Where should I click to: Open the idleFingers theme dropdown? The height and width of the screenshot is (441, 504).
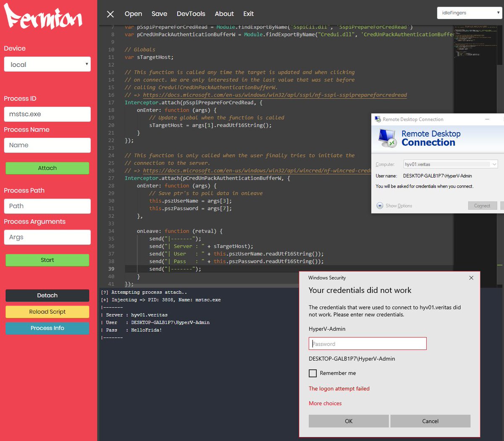470,13
